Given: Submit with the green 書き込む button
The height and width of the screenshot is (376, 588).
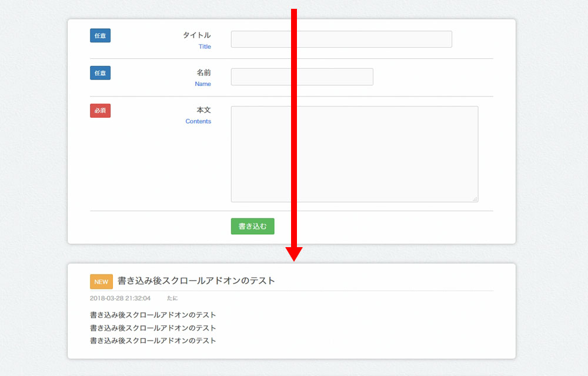Looking at the screenshot, I should click(252, 227).
